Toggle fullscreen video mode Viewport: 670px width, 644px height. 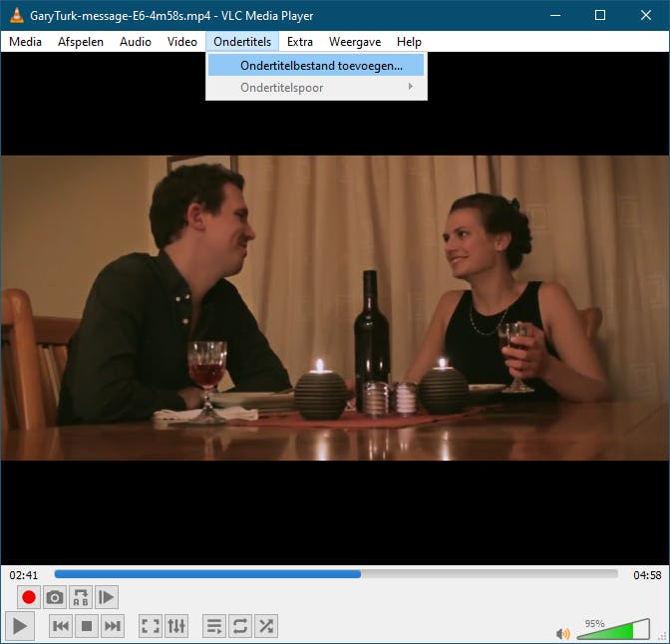pos(151,626)
